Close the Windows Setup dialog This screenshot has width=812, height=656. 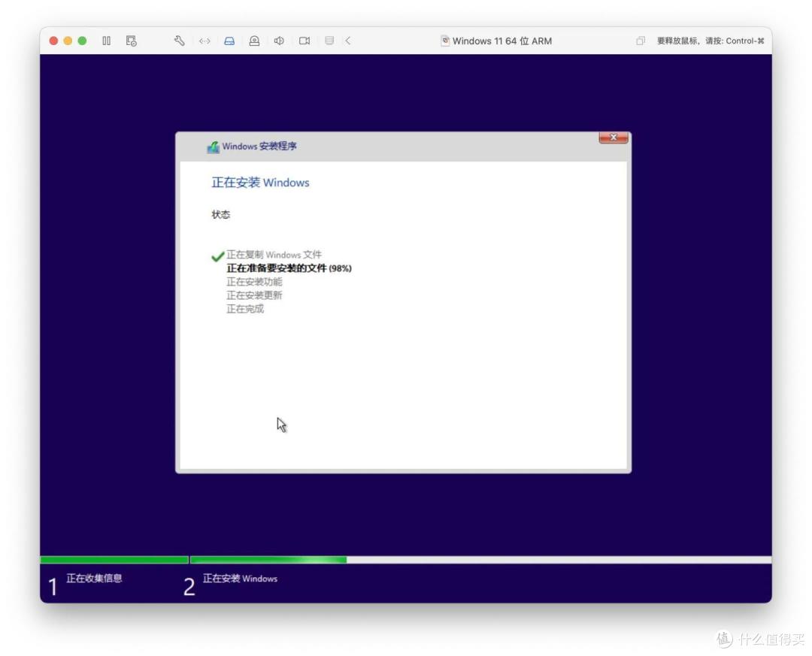tap(614, 138)
